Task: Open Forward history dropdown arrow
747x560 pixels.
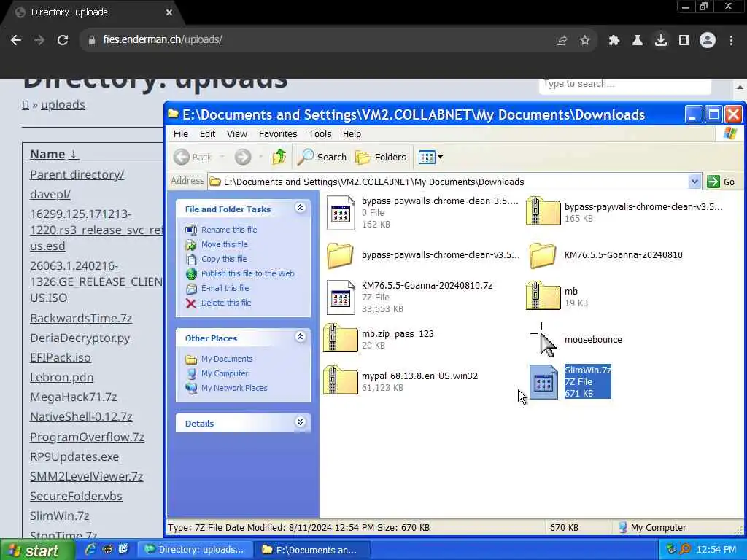Action: tap(260, 157)
